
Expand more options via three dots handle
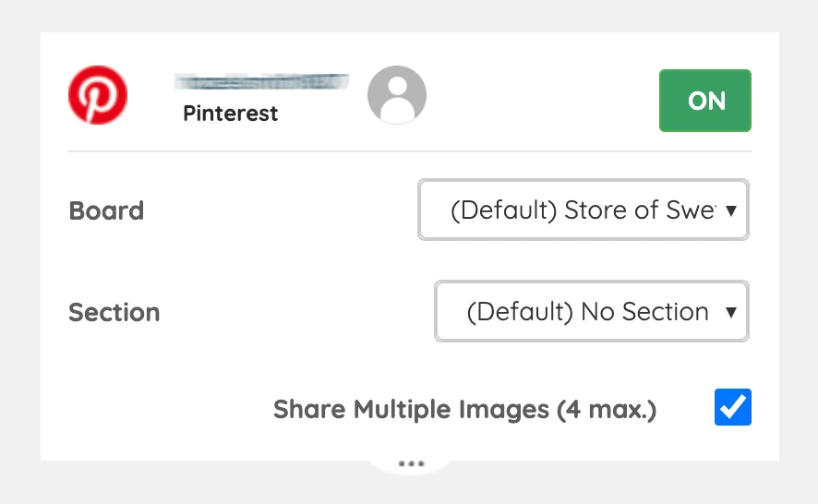coord(411,463)
